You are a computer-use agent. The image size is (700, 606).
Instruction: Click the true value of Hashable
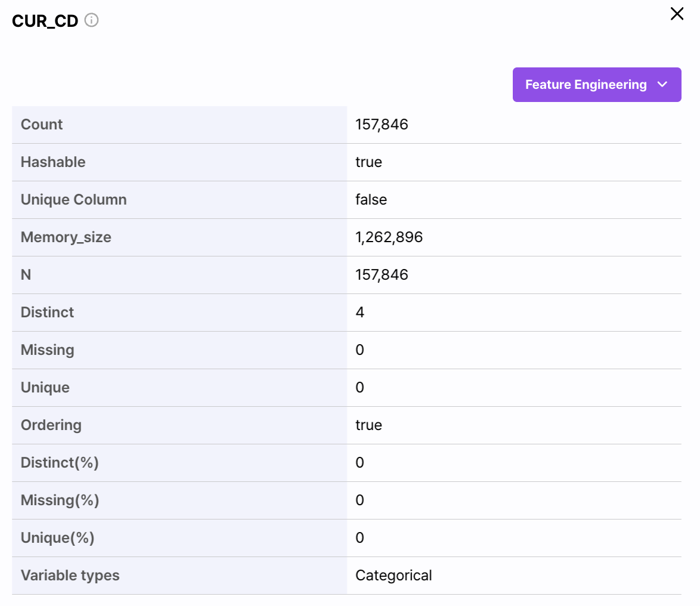tap(368, 162)
